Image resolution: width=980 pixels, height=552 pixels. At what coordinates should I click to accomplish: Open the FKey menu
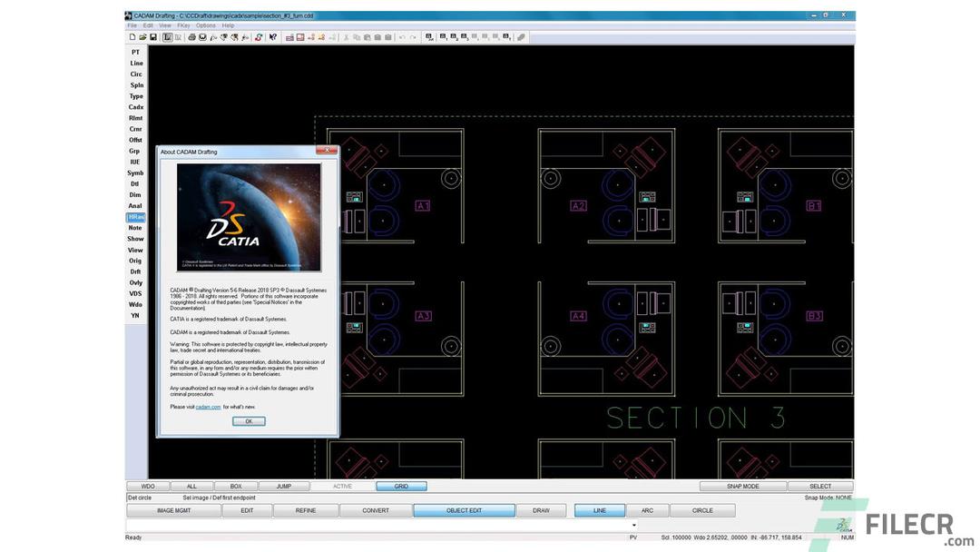click(x=181, y=25)
